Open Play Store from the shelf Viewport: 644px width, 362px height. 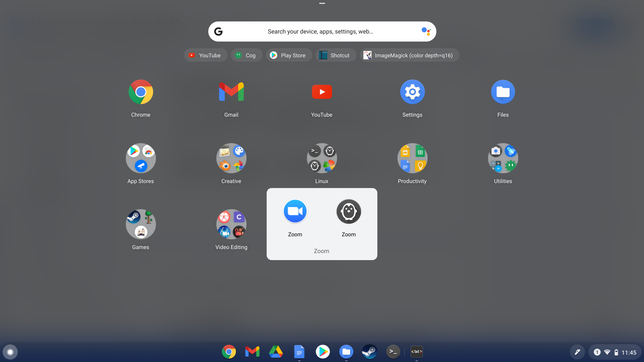(x=323, y=352)
